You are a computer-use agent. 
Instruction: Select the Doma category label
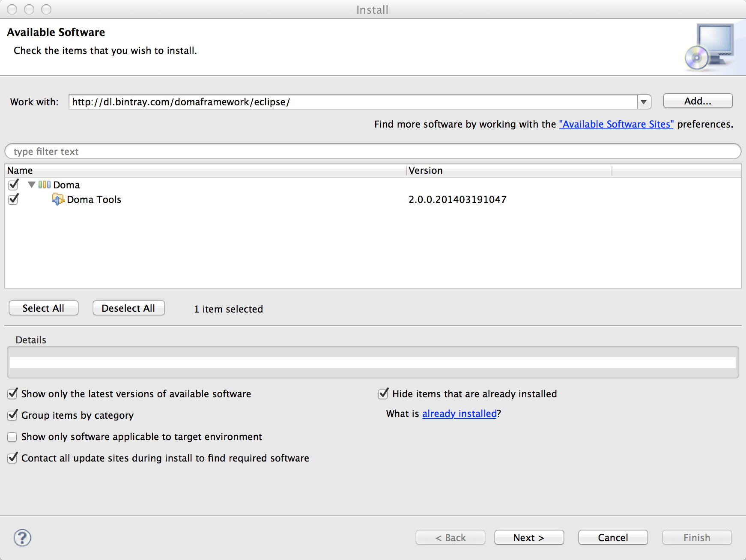[66, 185]
